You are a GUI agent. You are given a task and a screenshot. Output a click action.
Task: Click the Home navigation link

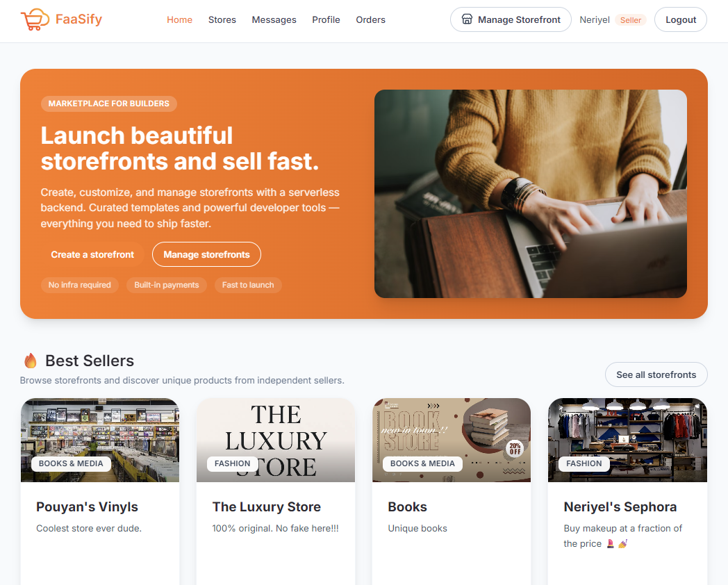[179, 19]
